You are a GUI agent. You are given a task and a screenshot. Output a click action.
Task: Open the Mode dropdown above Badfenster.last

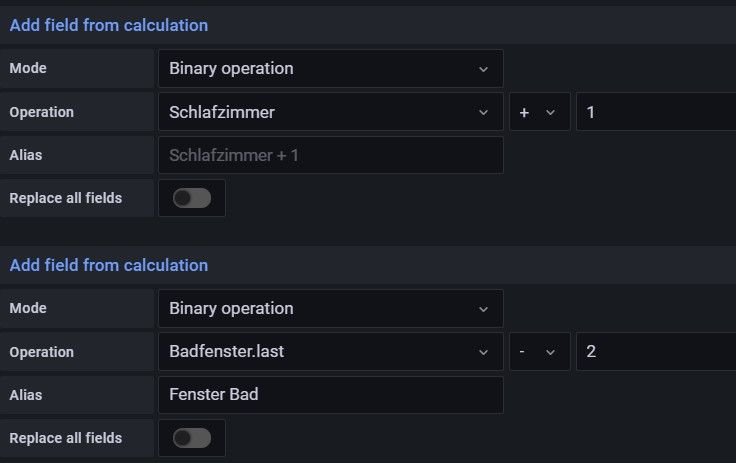(x=330, y=308)
